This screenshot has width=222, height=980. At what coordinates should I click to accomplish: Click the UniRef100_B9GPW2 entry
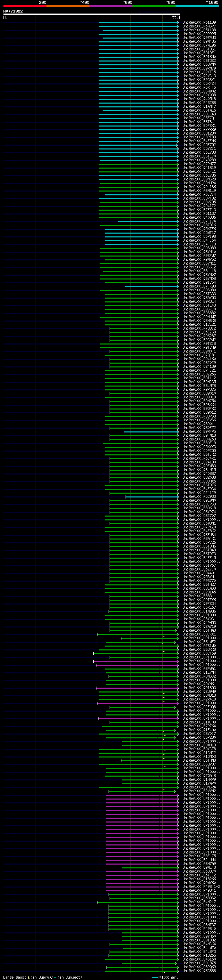point(199,340)
